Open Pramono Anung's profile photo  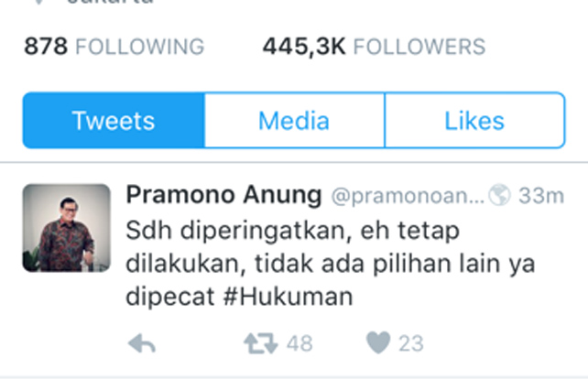coord(66,228)
